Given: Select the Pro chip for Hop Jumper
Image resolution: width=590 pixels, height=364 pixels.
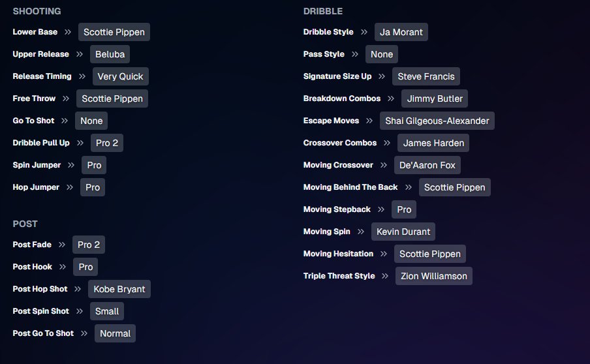Looking at the screenshot, I should pos(93,187).
